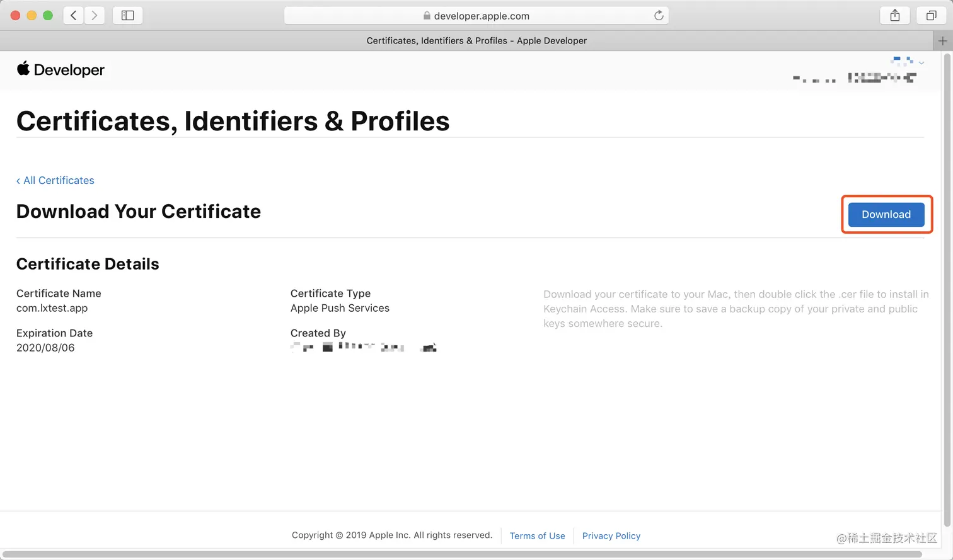The width and height of the screenshot is (953, 560).
Task: Click the Copyright 2019 Apple Inc. text
Action: point(392,535)
